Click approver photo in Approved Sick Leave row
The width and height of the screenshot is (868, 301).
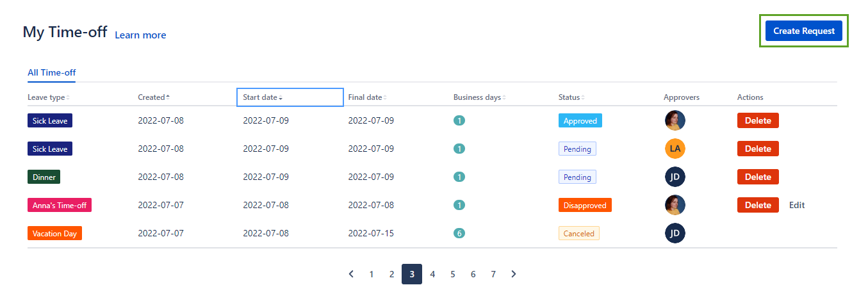tap(675, 120)
